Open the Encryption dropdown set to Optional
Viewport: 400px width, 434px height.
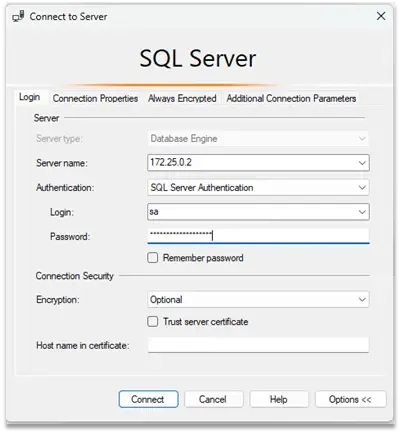point(258,299)
